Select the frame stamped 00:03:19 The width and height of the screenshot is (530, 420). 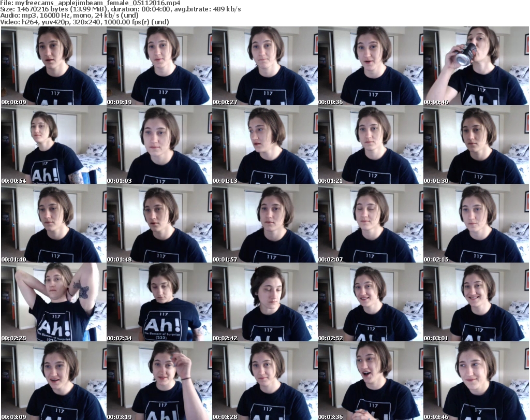[159, 381]
